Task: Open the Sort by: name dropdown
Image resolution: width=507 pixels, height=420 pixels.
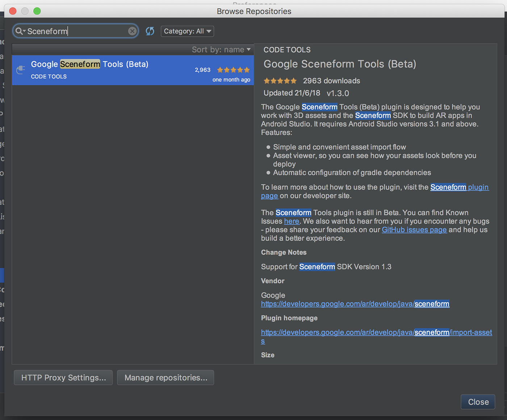Action: point(221,50)
